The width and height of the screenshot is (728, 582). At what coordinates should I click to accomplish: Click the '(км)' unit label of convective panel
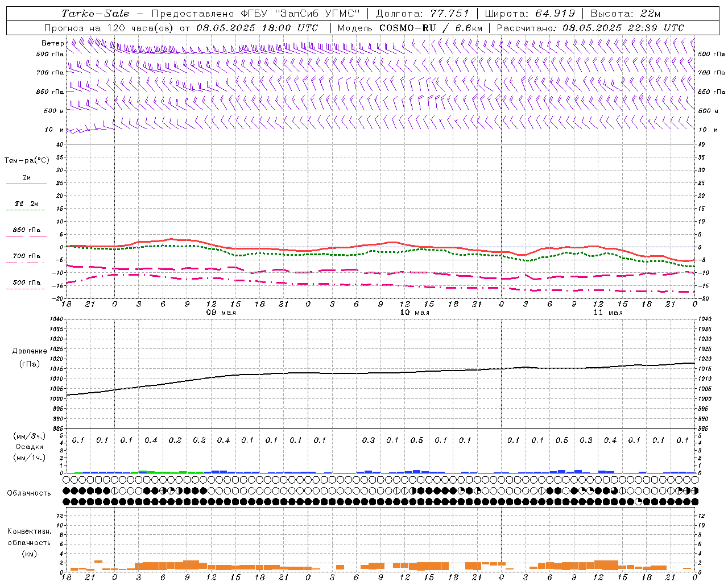click(x=30, y=554)
